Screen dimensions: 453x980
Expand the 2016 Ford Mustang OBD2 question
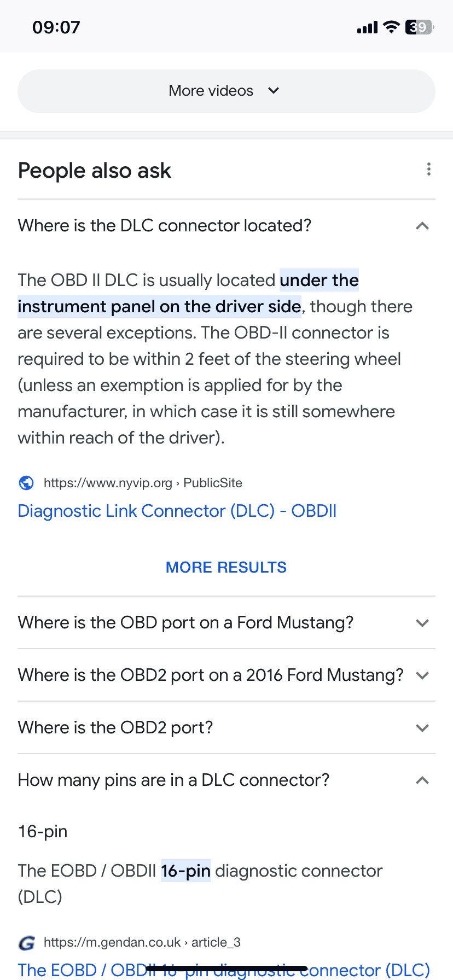pyautogui.click(x=226, y=675)
